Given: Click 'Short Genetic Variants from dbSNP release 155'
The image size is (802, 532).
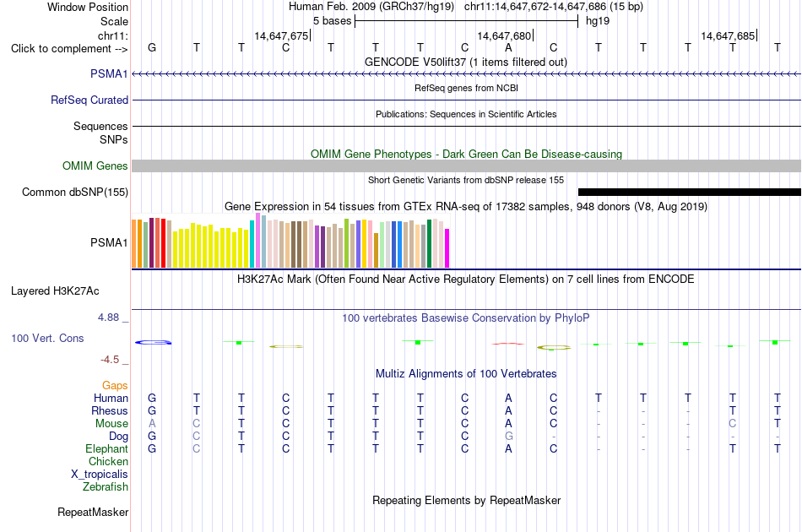Looking at the screenshot, I should 466,180.
